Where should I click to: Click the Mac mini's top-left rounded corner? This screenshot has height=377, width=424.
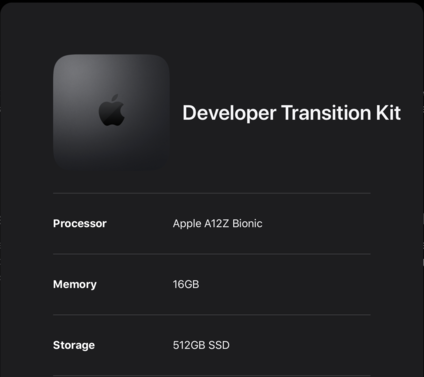click(60, 61)
